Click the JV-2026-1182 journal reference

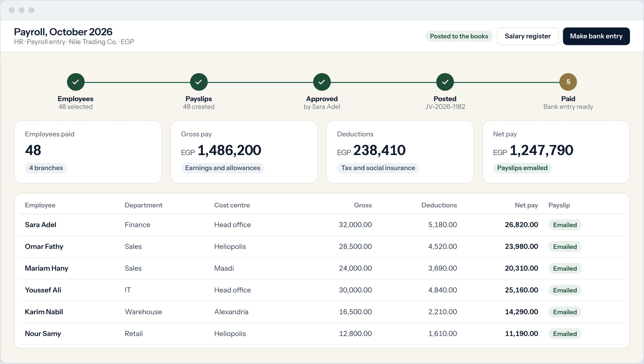(x=445, y=107)
